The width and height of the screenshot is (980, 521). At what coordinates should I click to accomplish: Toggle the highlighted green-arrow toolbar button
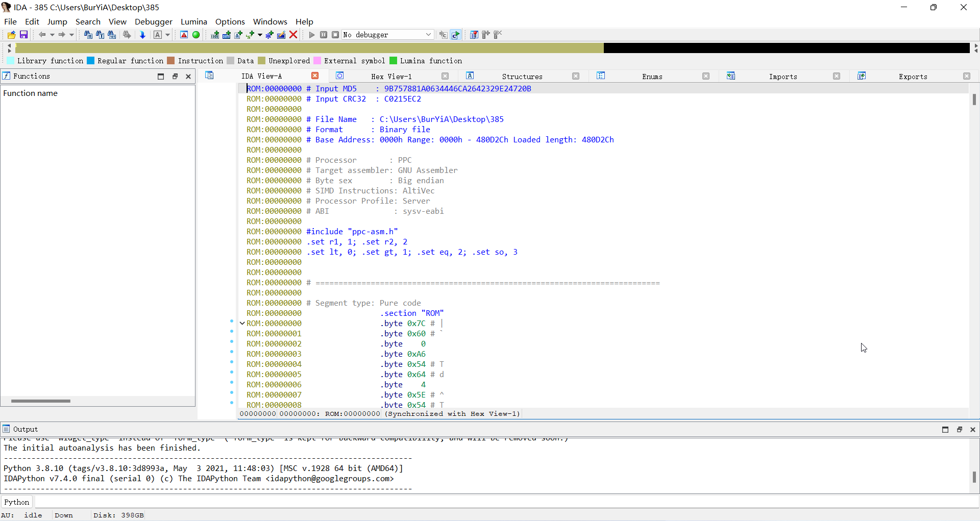click(x=456, y=35)
